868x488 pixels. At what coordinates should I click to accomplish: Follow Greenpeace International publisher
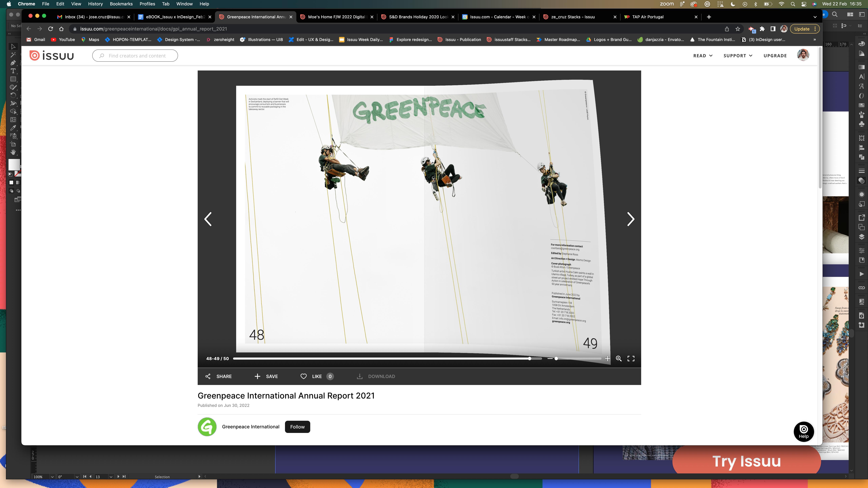point(297,427)
